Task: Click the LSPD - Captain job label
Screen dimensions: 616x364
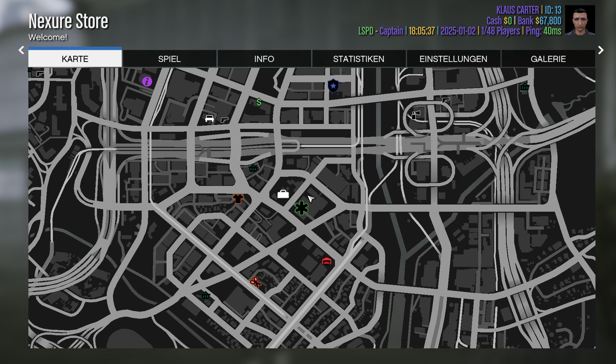Action: coord(381,31)
